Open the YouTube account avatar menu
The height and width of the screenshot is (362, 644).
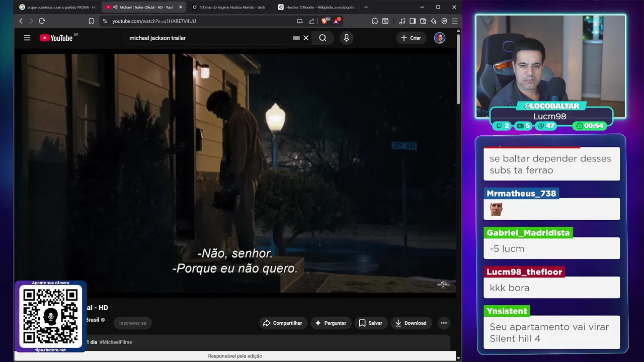coord(440,38)
